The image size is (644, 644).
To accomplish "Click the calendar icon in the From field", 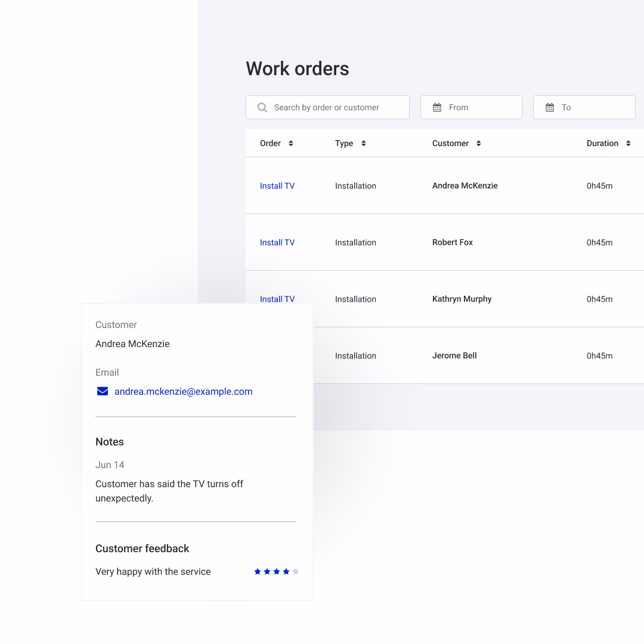I will (438, 107).
